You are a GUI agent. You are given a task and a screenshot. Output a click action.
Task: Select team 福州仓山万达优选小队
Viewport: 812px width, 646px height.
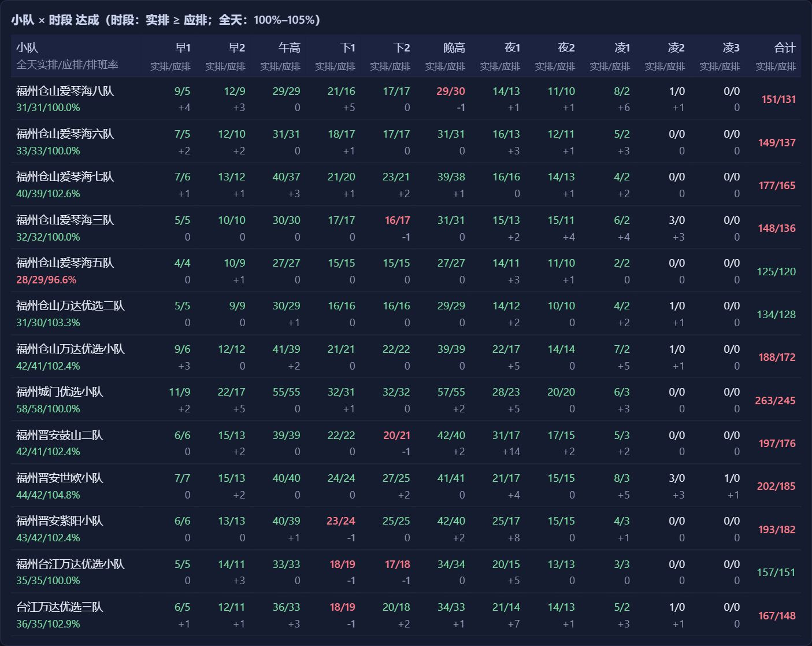point(71,349)
